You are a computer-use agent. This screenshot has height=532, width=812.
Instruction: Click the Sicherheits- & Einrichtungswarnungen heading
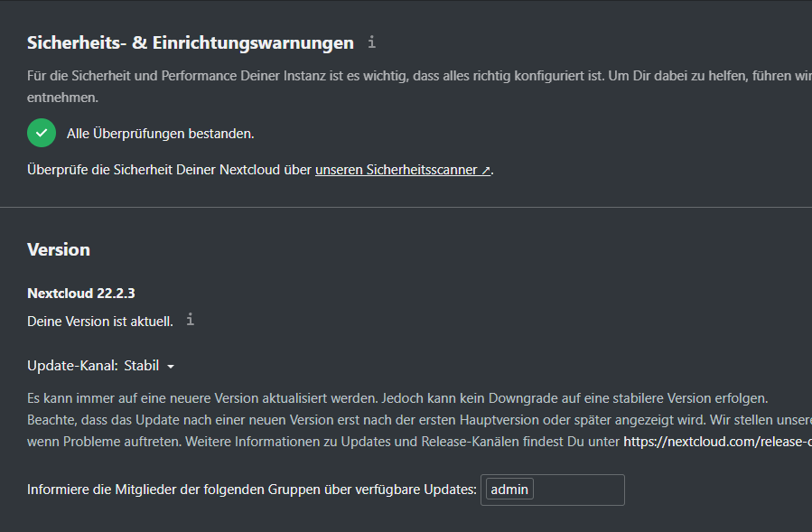190,43
